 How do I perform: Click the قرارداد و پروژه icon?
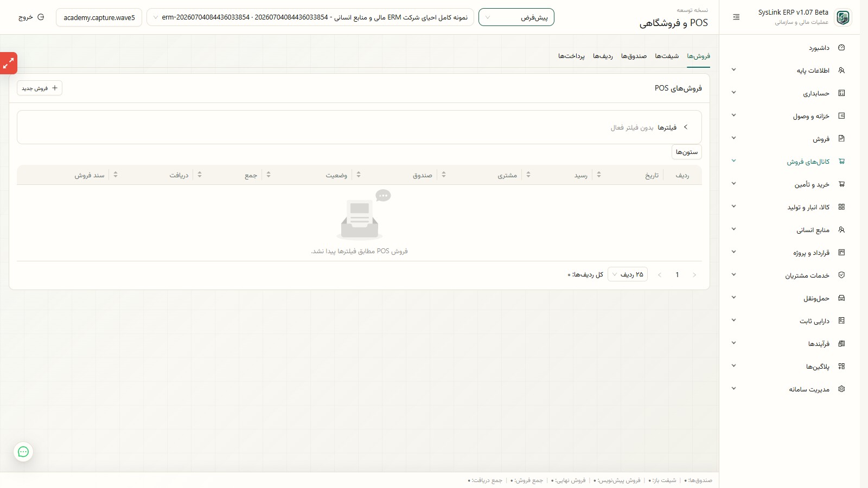841,253
